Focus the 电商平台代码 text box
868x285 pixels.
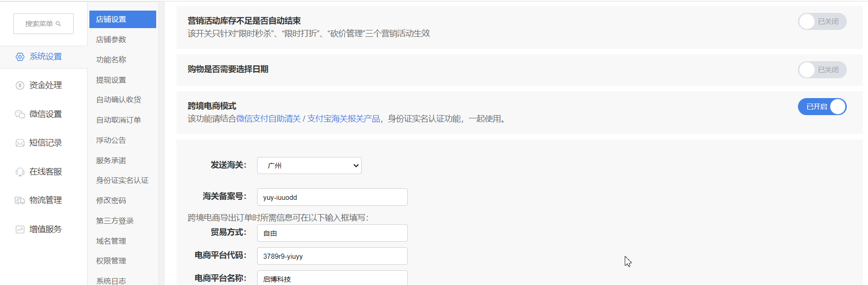click(x=332, y=256)
